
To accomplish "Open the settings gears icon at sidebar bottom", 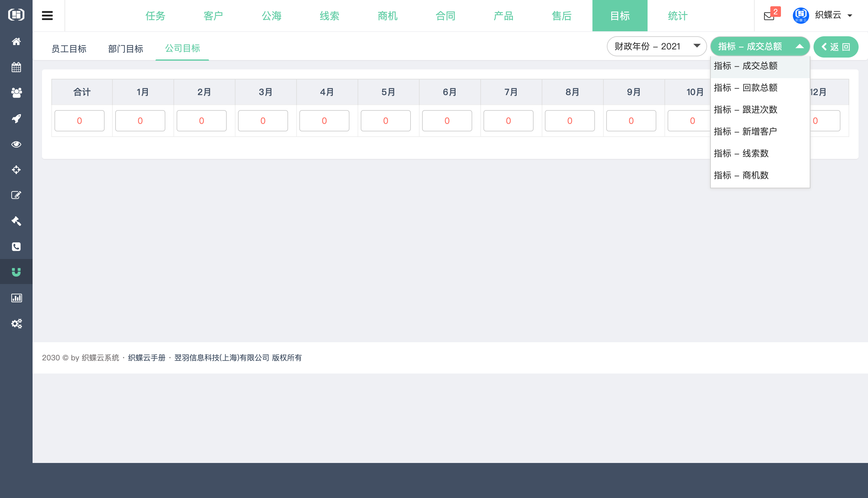I will tap(16, 323).
